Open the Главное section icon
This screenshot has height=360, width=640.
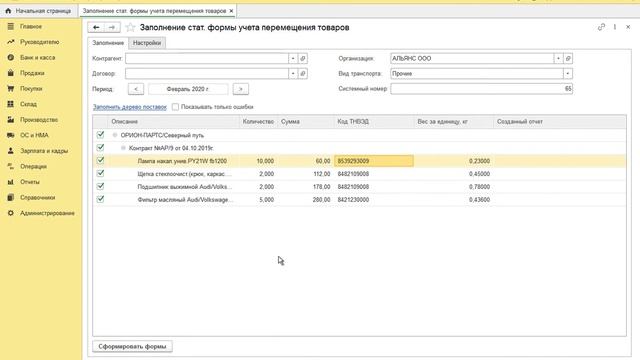[11, 26]
